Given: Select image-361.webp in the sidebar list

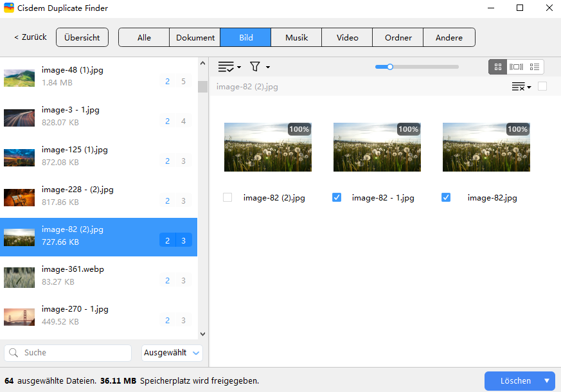Looking at the screenshot, I should (96, 275).
